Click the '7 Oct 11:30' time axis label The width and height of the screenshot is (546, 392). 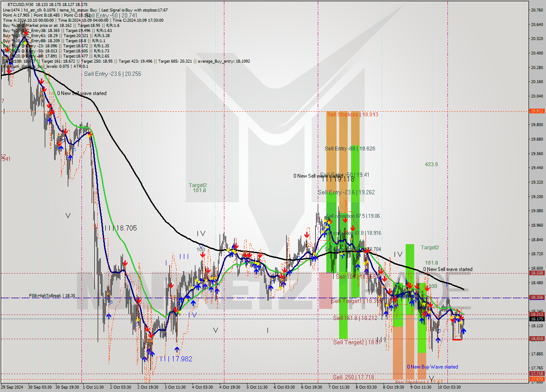tap(339, 387)
